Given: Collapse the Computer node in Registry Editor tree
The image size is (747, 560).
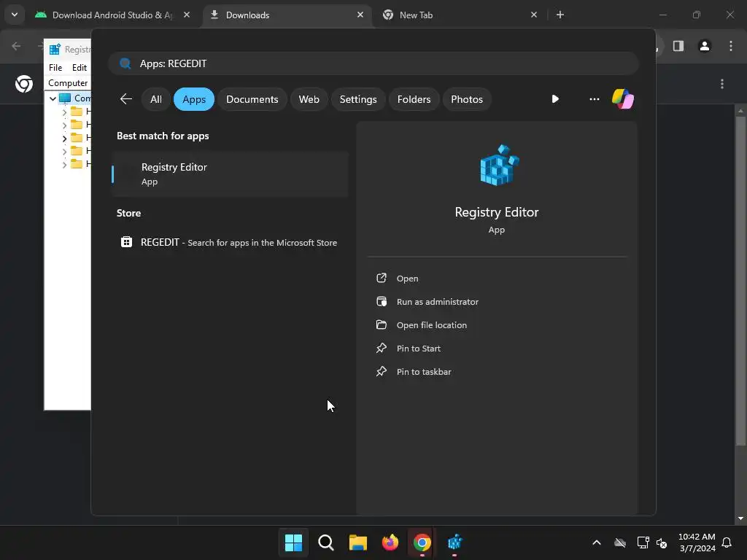Looking at the screenshot, I should [53, 98].
